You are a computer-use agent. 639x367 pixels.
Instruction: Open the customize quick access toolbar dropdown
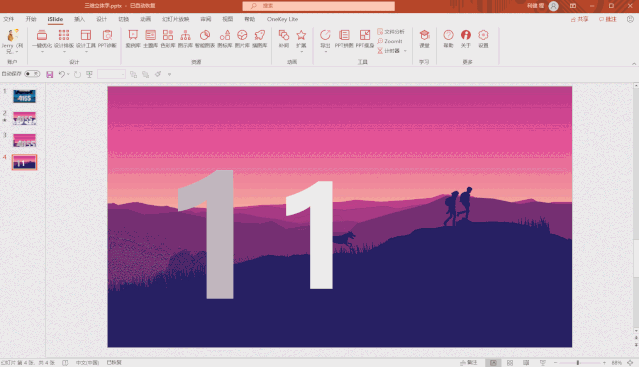click(x=170, y=74)
